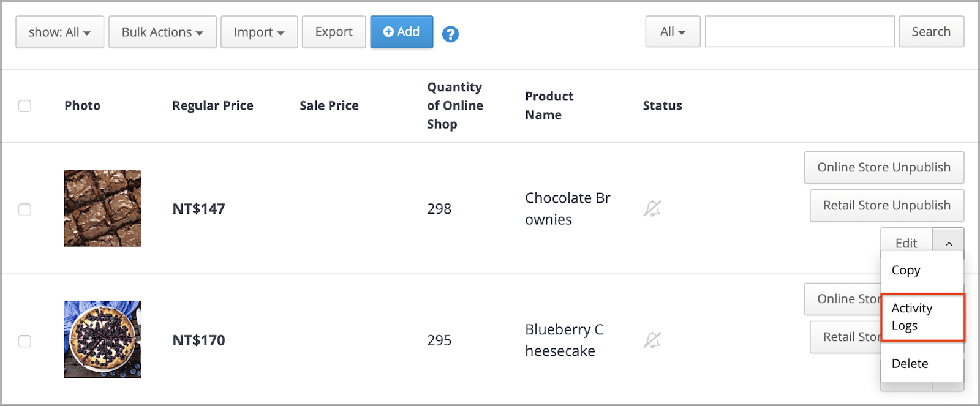This screenshot has width=980, height=406.
Task: Check the select-all checkbox in header
Action: (24, 106)
